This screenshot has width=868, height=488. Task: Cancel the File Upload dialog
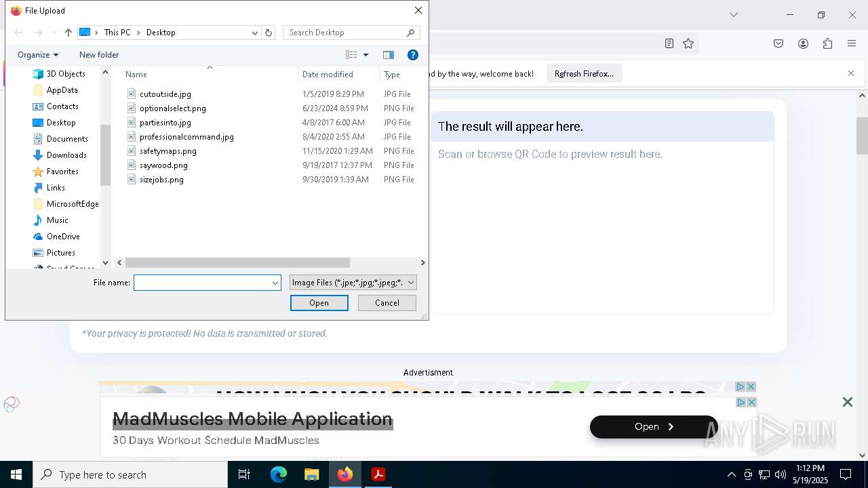387,303
